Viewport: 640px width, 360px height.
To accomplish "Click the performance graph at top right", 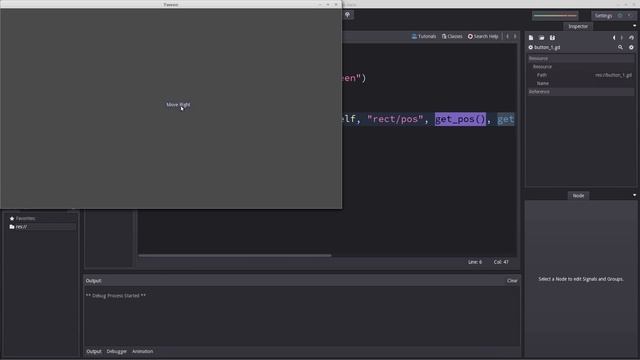I will point(555,16).
